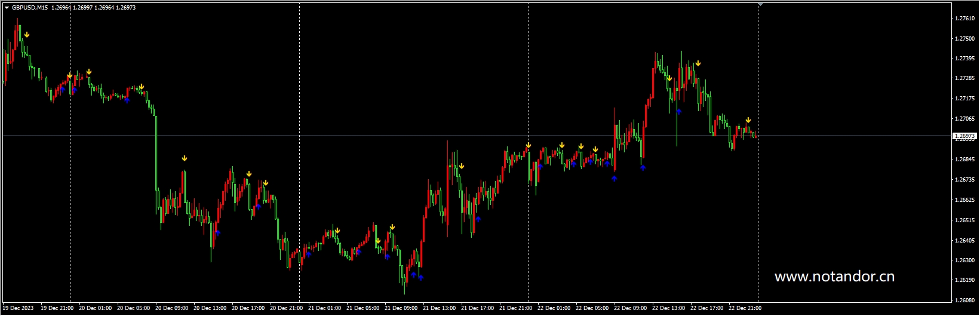Image resolution: width=980 pixels, height=316 pixels.
Task: Select the yellow sell arrow at the 19 Dec peak
Action: tap(27, 35)
